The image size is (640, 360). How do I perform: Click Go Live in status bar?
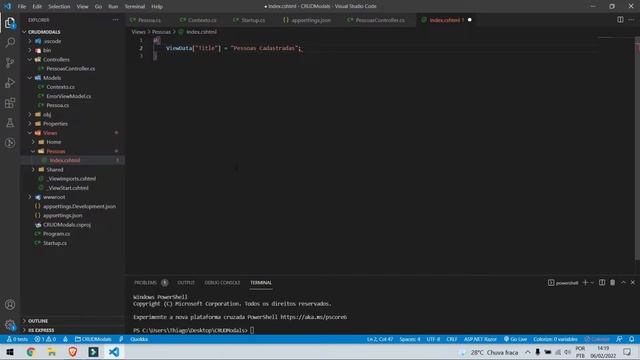[x=515, y=339]
